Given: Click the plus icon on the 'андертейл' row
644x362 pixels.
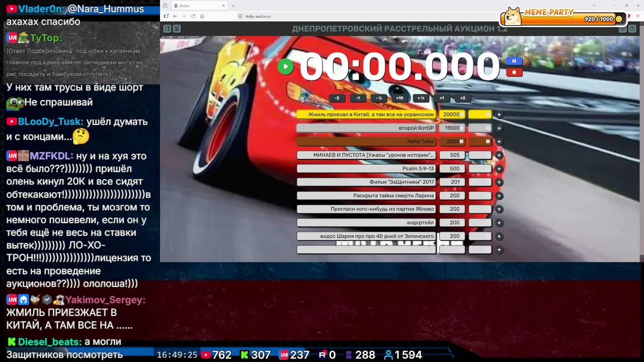Looking at the screenshot, I should [499, 223].
